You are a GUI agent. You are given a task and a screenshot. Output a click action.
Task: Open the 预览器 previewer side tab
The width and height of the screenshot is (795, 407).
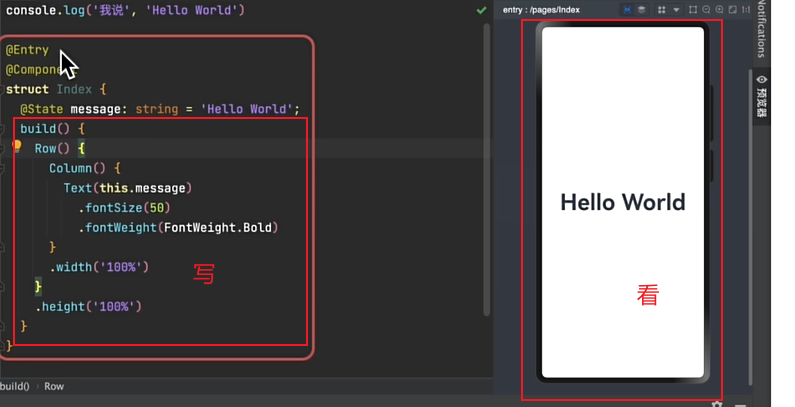pyautogui.click(x=762, y=96)
